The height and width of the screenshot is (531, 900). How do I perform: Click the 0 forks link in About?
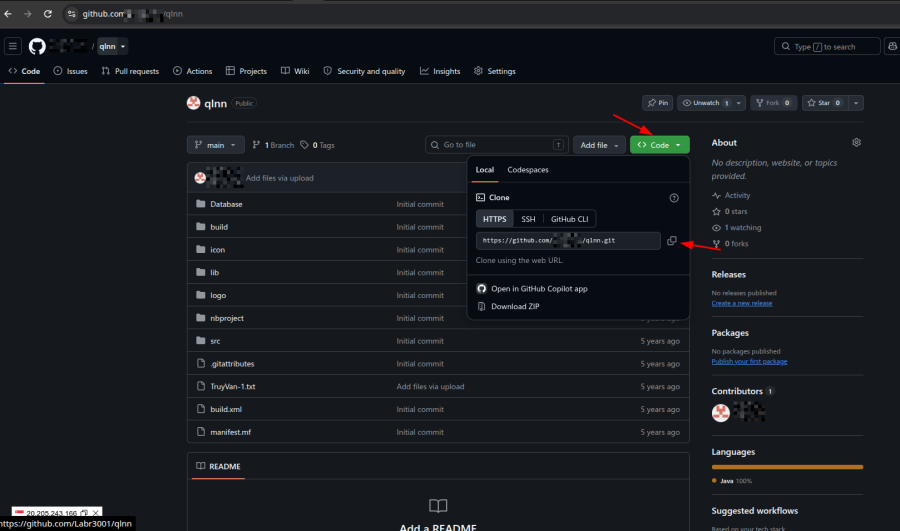[730, 244]
